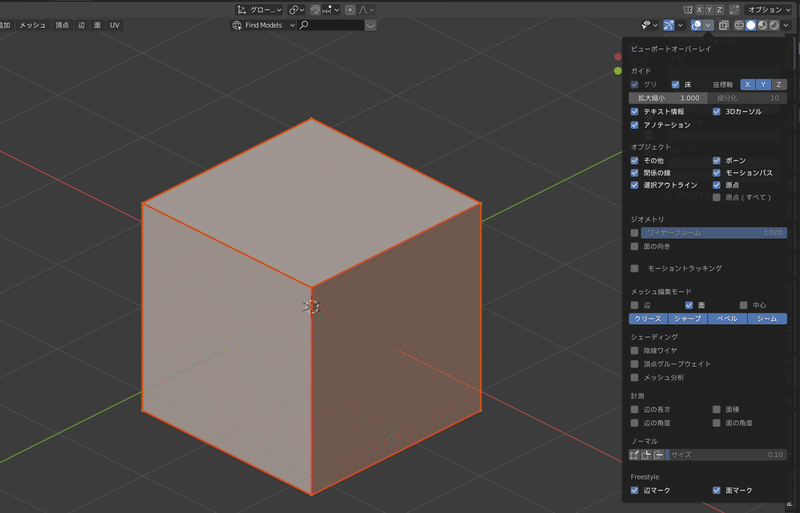Open the メッシュ menu
The height and width of the screenshot is (513, 800).
point(32,25)
